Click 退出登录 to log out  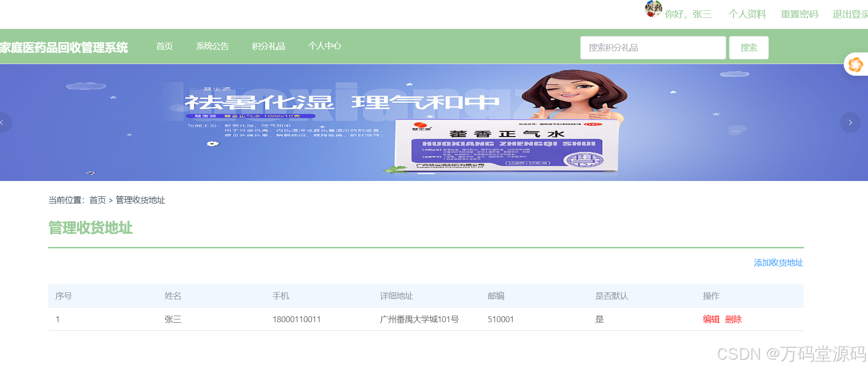click(x=850, y=14)
